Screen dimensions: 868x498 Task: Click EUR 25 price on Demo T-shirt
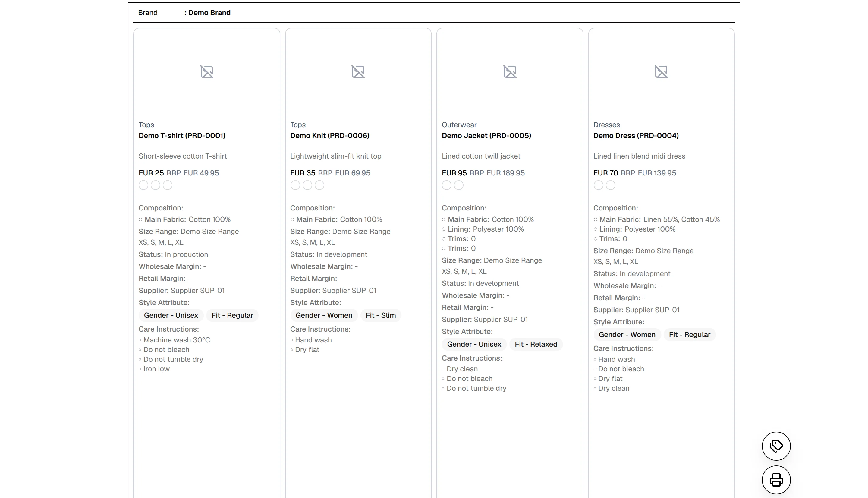pos(151,173)
